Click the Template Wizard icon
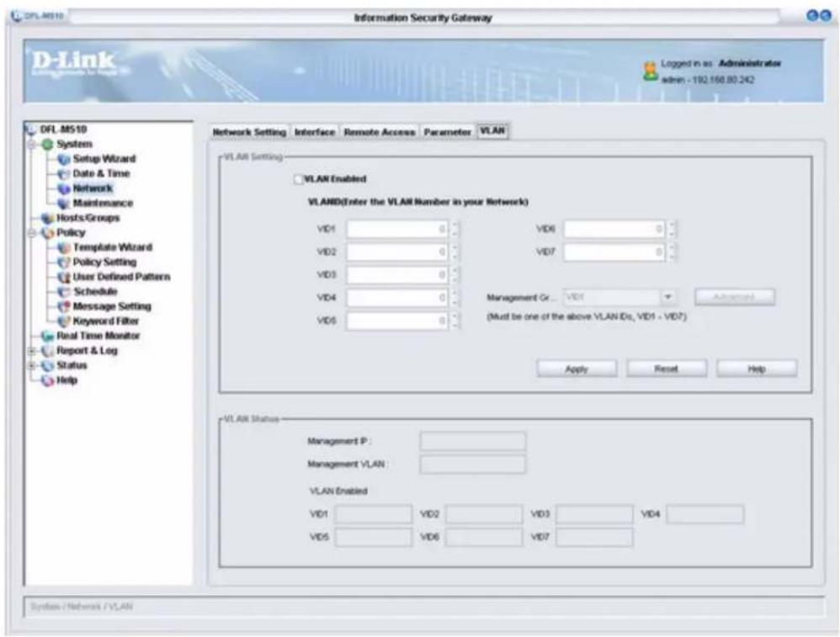Image resolution: width=840 pixels, height=637 pixels. coord(64,247)
